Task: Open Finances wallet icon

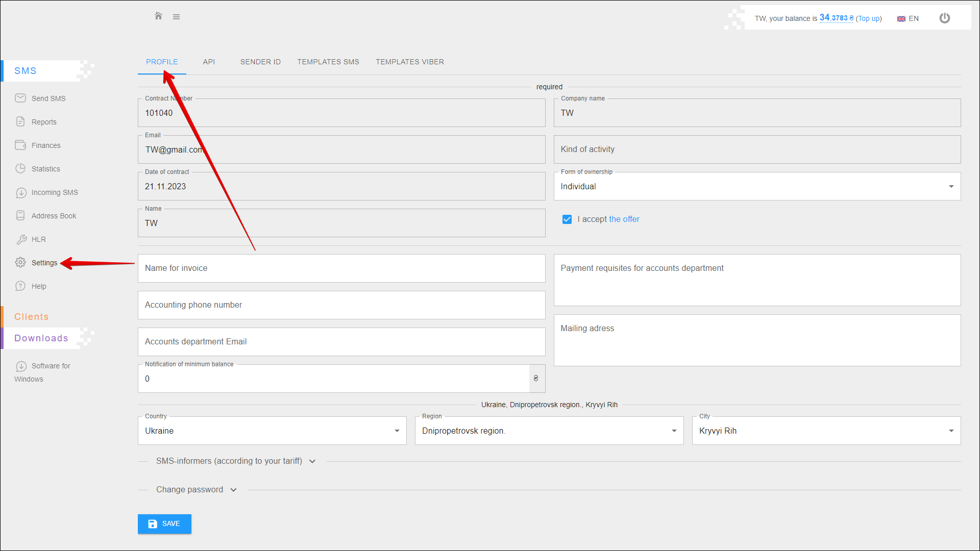Action: pos(20,145)
